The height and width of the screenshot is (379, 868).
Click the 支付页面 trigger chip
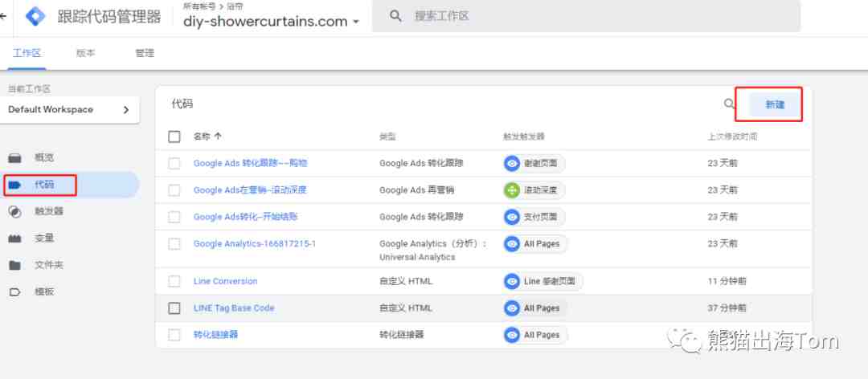(534, 217)
